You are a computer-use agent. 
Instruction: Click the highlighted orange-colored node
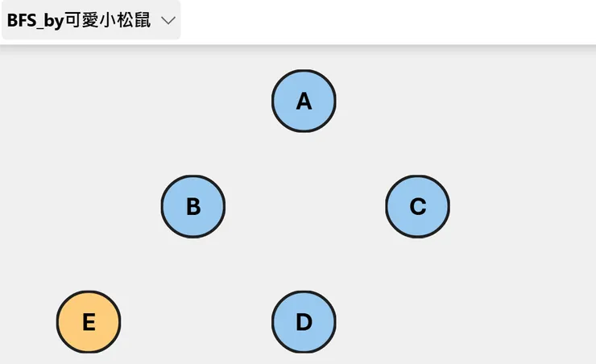(89, 322)
